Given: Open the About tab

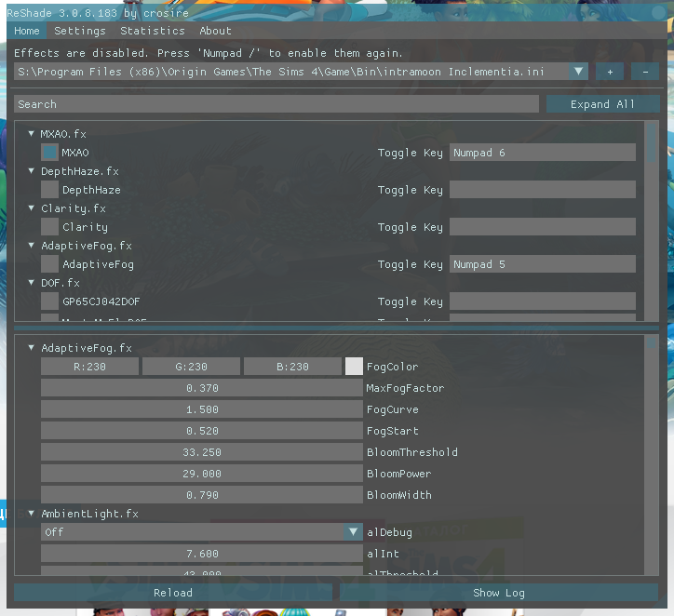Looking at the screenshot, I should tap(215, 31).
